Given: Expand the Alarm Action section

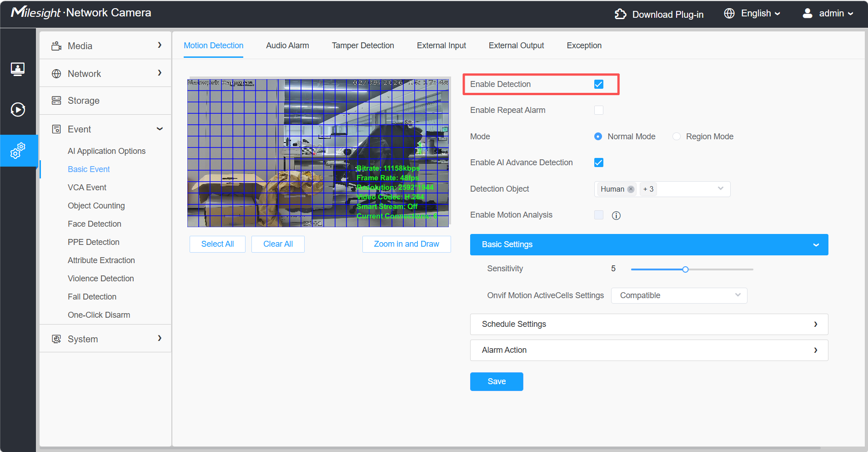Looking at the screenshot, I should 649,350.
